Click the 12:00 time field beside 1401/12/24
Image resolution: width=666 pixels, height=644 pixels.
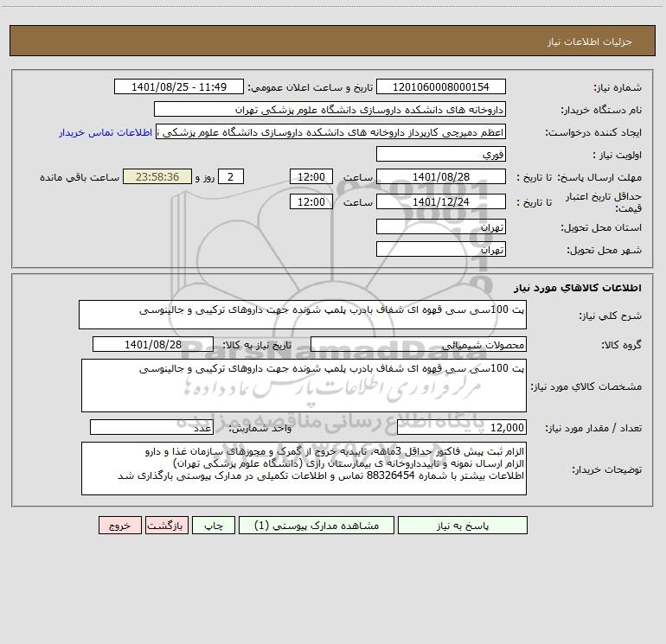(311, 201)
